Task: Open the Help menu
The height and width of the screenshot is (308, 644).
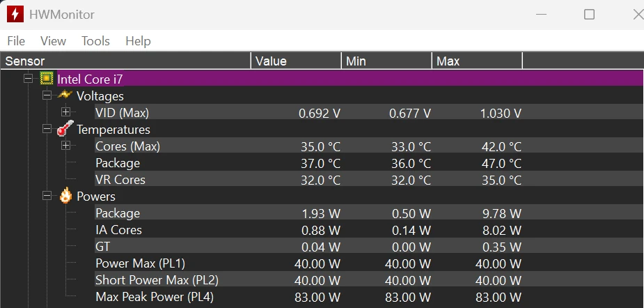Action: click(x=138, y=41)
